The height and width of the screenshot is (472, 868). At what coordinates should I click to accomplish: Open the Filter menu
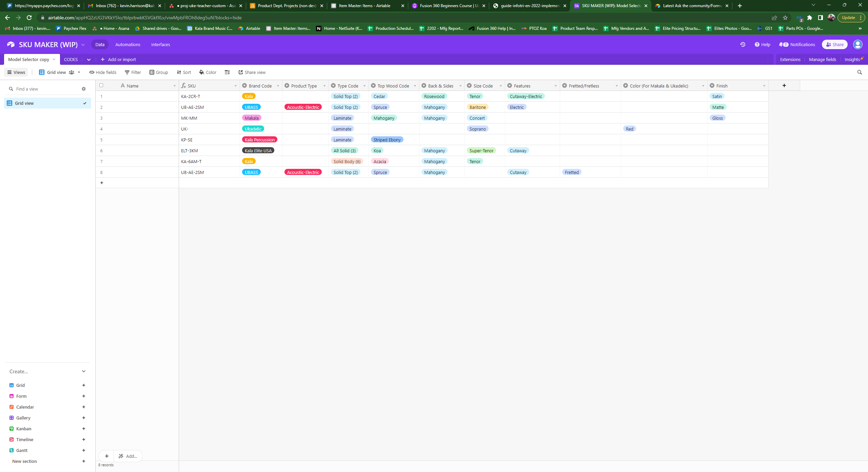pyautogui.click(x=133, y=72)
